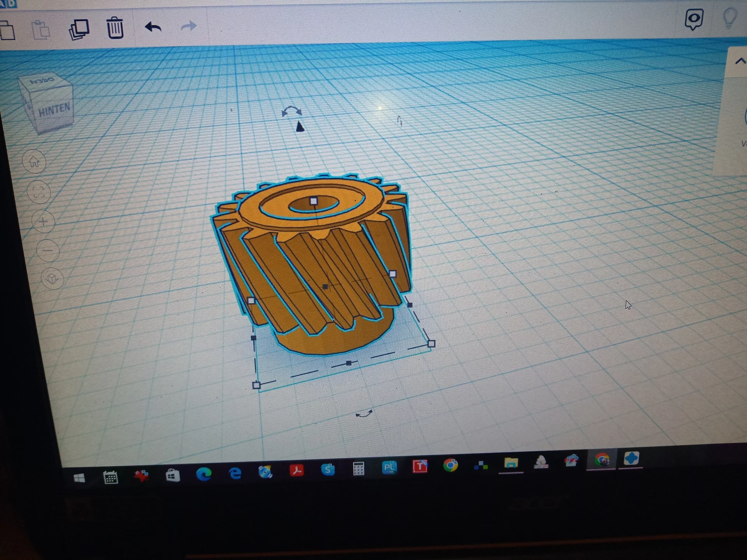Zoom in with the plus button
The image size is (747, 560).
[44, 222]
